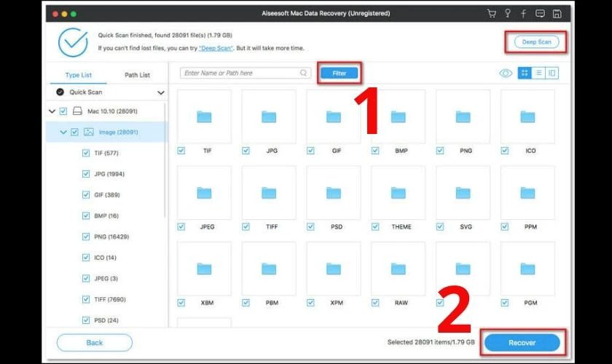Switch to list view layout
Image resolution: width=612 pixels, height=364 pixels.
tap(538, 73)
